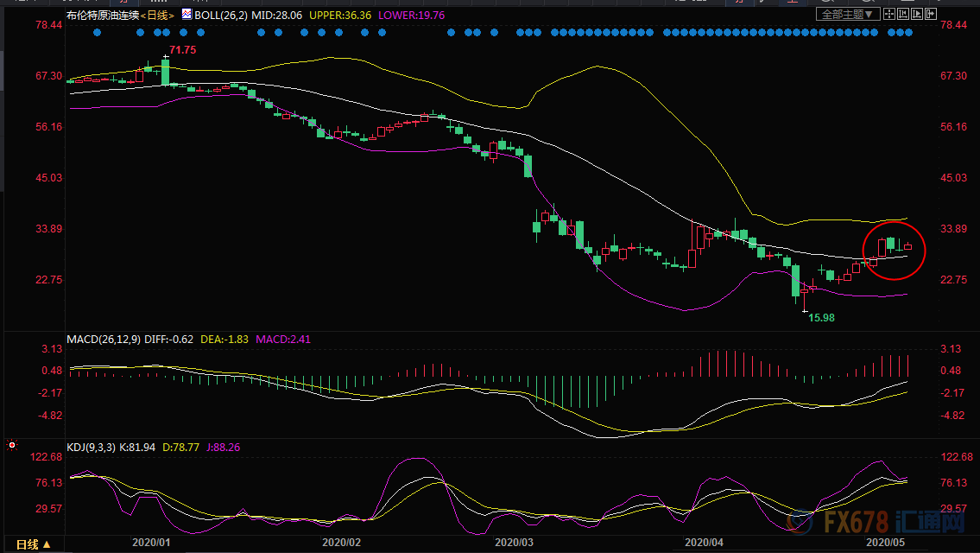Click the last blue news dot

[x=908, y=33]
